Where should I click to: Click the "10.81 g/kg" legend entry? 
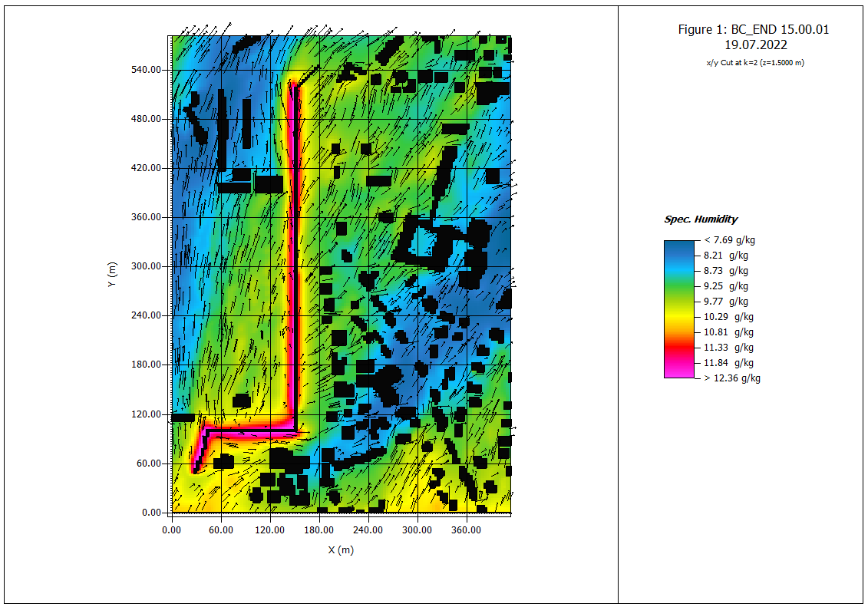click(x=730, y=332)
